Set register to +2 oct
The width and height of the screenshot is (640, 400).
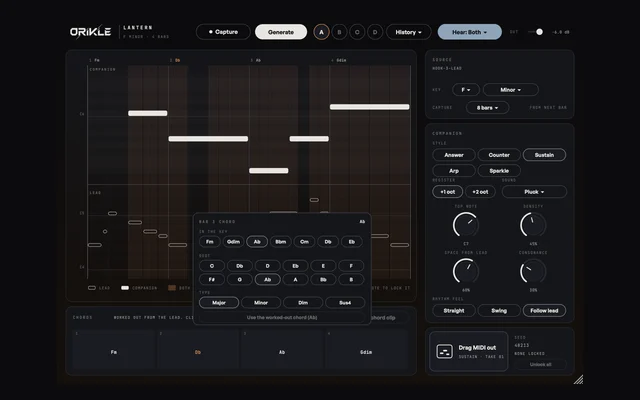(x=480, y=192)
